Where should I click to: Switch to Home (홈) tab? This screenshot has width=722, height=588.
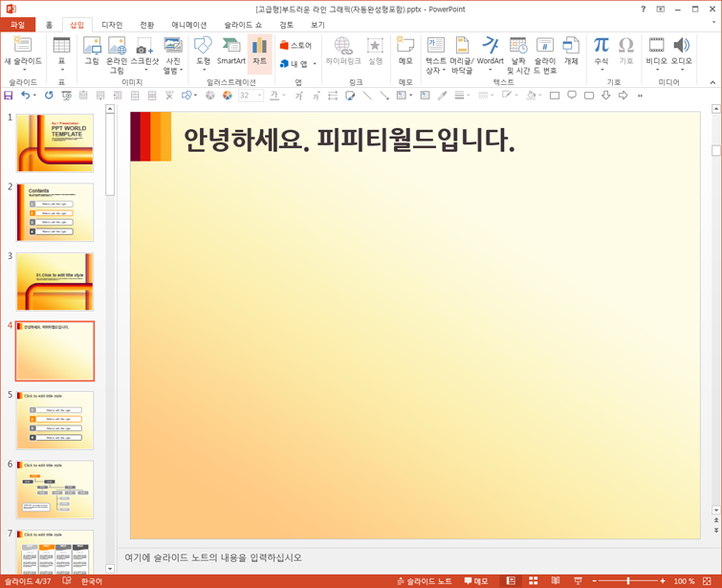click(x=50, y=25)
